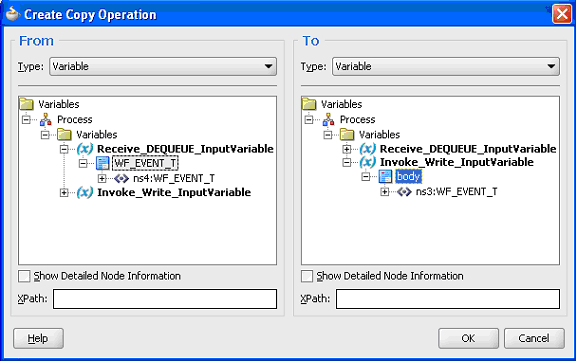Select Process label in From tree

(x=75, y=120)
